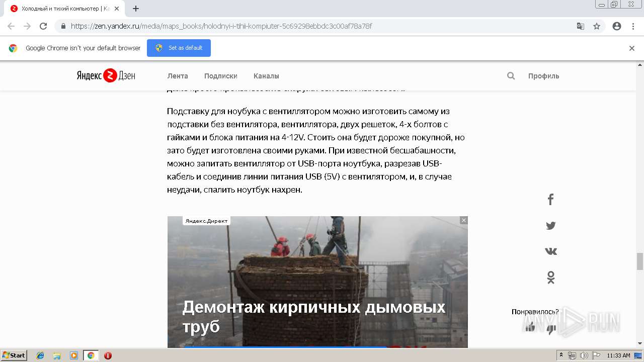Viewport: 644px width, 362px height.
Task: Select the Chrome taskbar button
Action: (x=91, y=355)
